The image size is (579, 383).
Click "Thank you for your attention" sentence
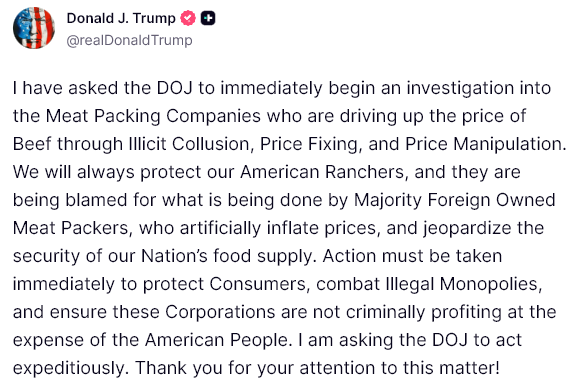coord(317,368)
